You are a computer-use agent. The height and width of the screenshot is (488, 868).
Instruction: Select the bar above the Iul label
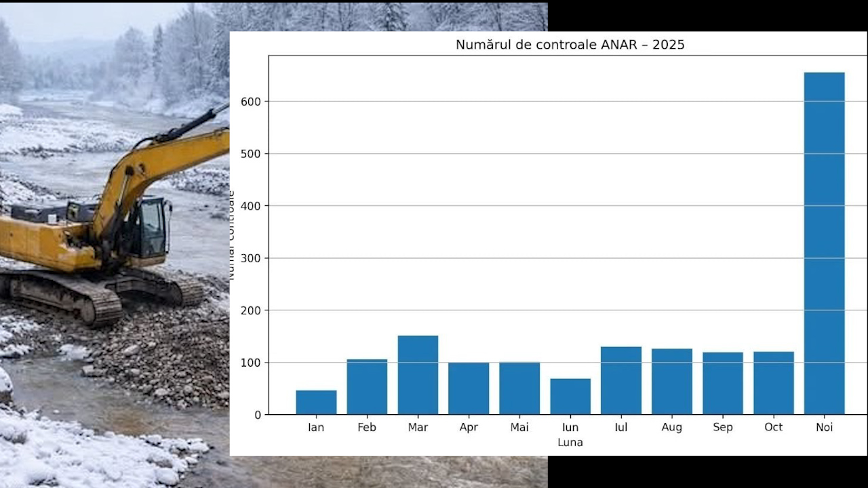[x=621, y=381]
